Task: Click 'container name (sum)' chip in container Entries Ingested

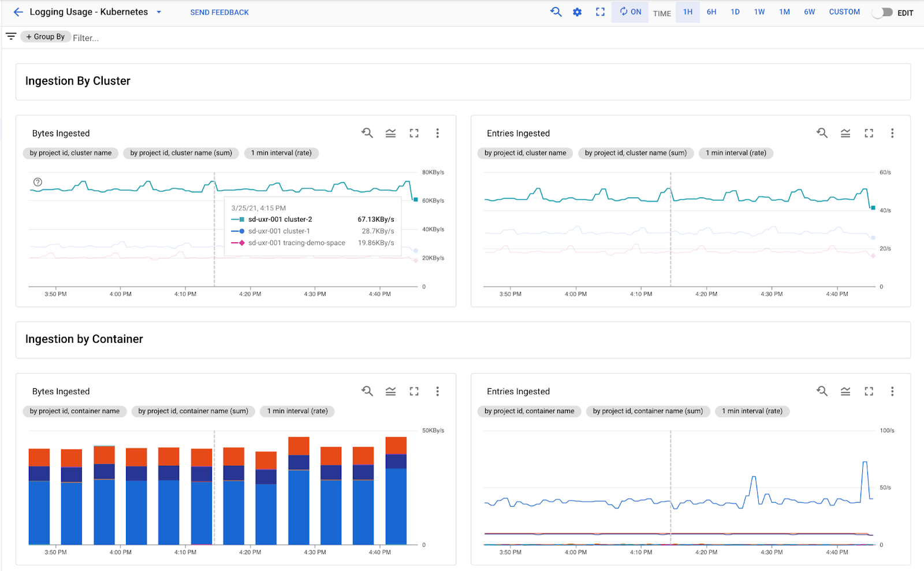Action: tap(648, 411)
